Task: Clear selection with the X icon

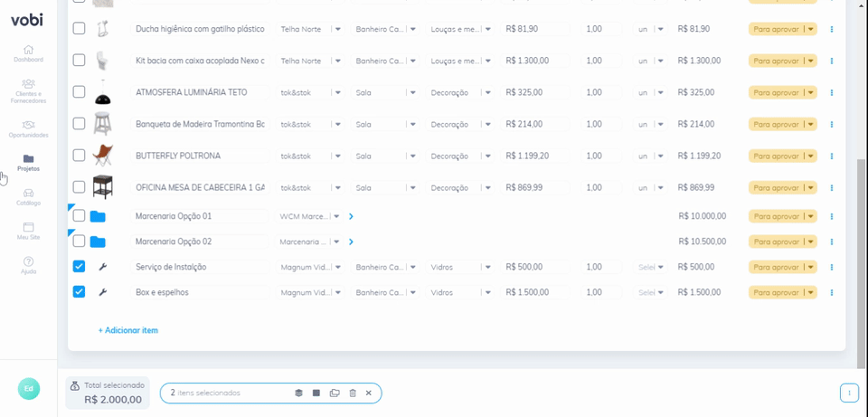Action: (369, 393)
